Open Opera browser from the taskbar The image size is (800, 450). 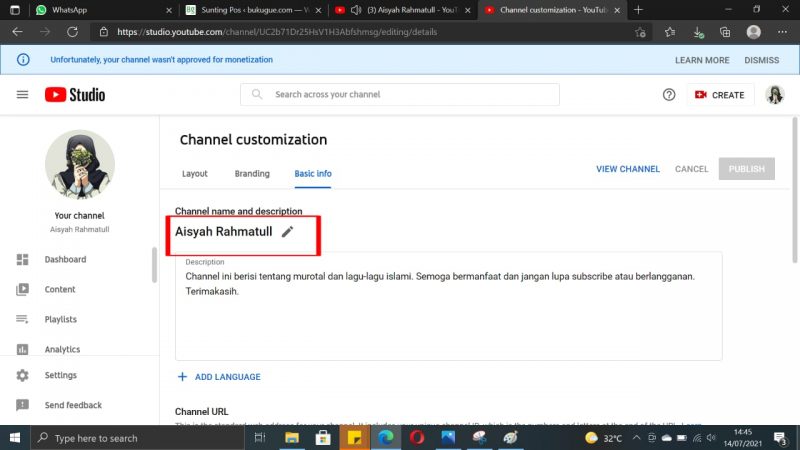click(x=417, y=438)
